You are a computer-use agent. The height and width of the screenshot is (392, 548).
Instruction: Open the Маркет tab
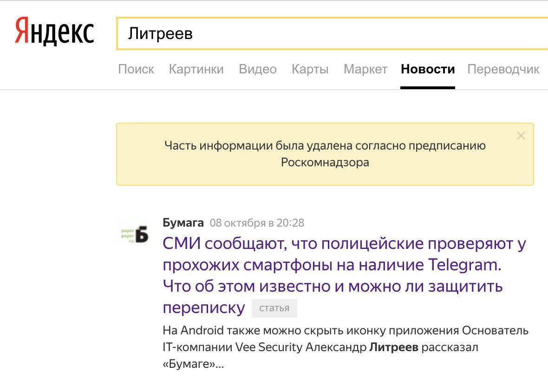365,69
